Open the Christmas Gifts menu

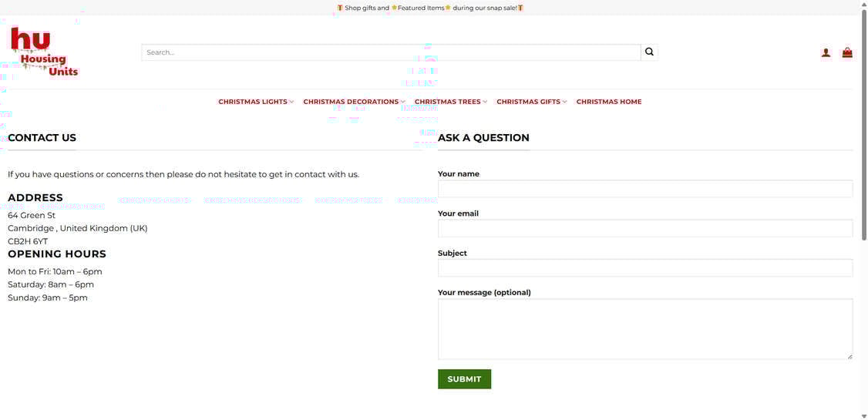coord(528,102)
